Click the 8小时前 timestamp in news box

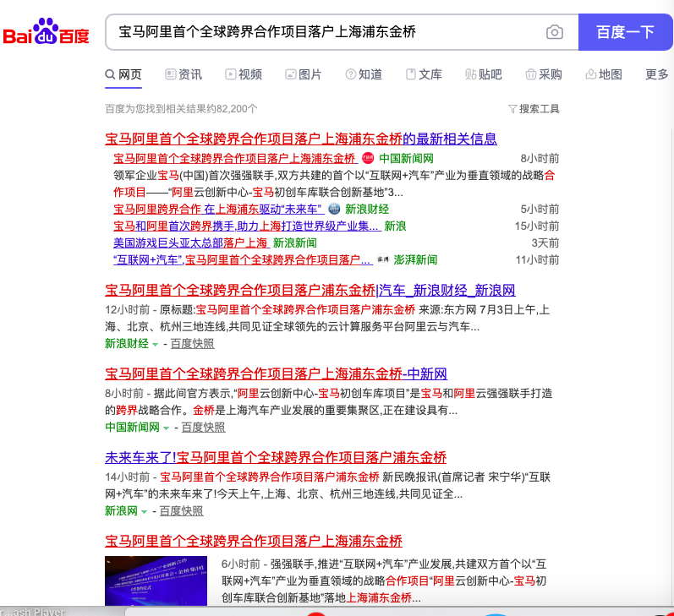(x=540, y=159)
